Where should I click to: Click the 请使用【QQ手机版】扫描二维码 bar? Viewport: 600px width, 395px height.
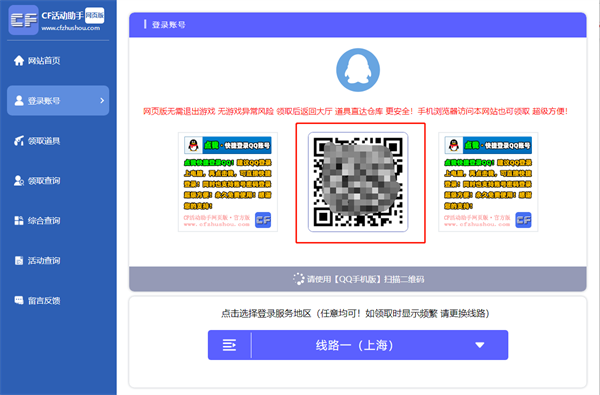358,279
